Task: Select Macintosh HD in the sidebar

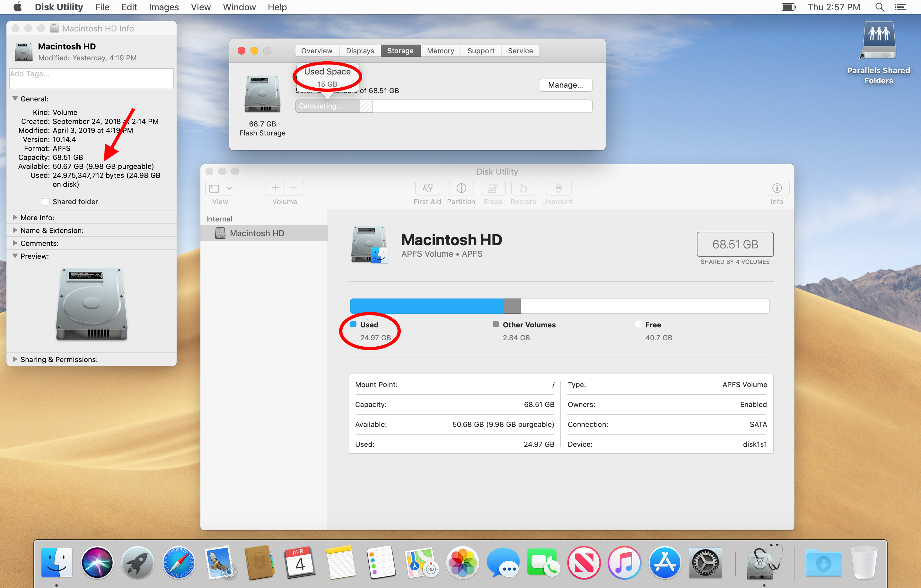Action: coord(264,233)
